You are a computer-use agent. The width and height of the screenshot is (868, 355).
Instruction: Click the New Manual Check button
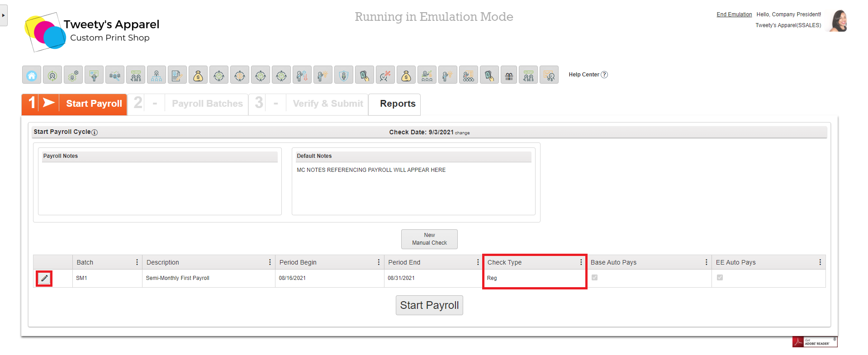(429, 239)
